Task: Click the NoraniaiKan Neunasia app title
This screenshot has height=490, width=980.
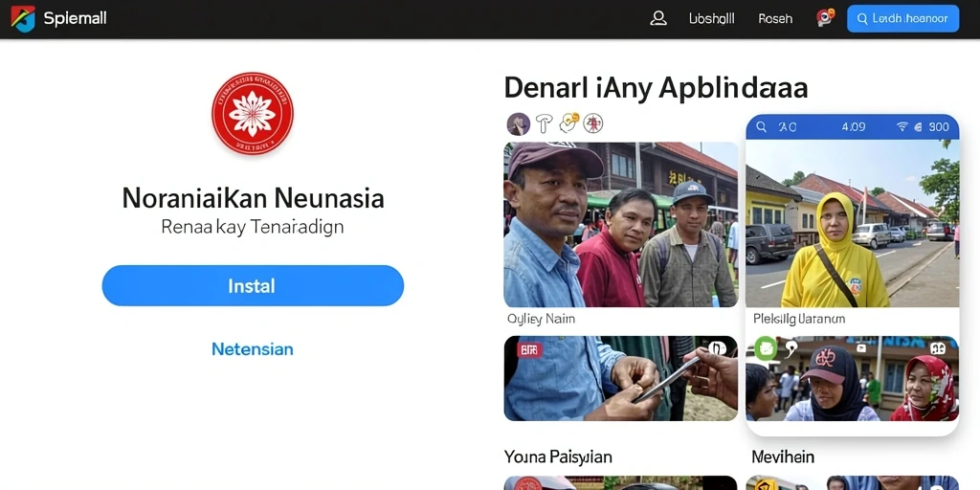Action: tap(253, 199)
